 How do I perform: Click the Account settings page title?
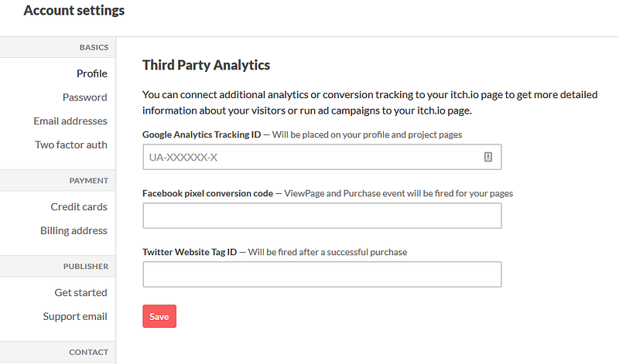pyautogui.click(x=74, y=12)
